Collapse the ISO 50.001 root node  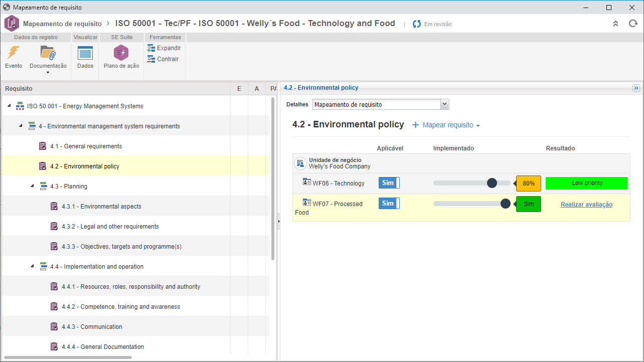click(x=9, y=106)
